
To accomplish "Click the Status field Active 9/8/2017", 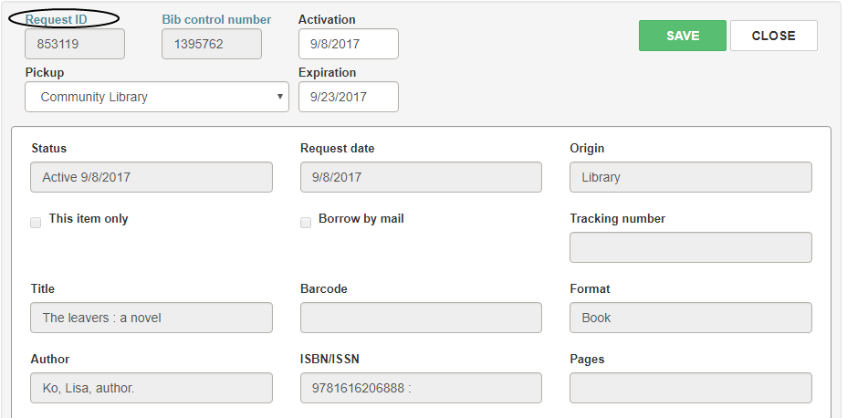I will pyautogui.click(x=152, y=177).
